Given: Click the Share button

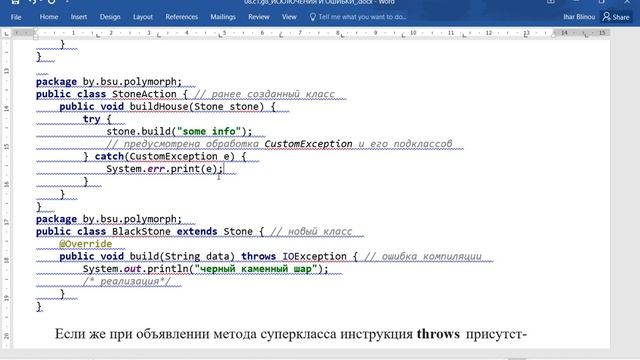Looking at the screenshot, I should (x=616, y=17).
